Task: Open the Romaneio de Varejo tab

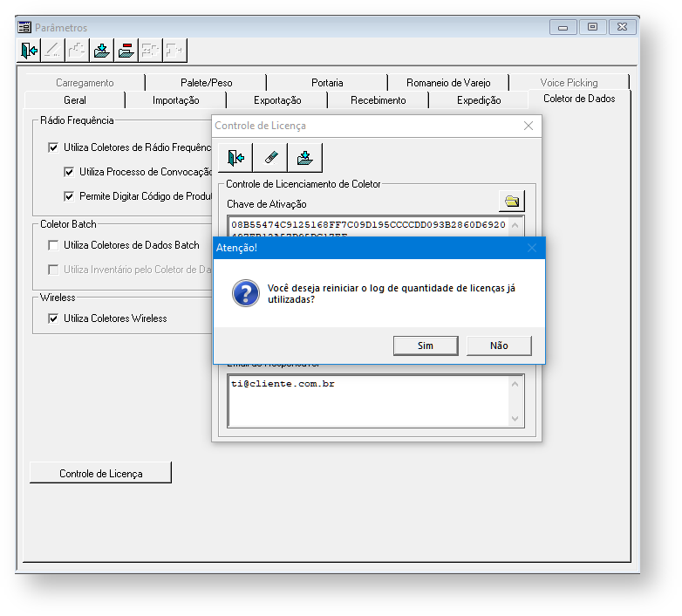Action: click(x=448, y=83)
